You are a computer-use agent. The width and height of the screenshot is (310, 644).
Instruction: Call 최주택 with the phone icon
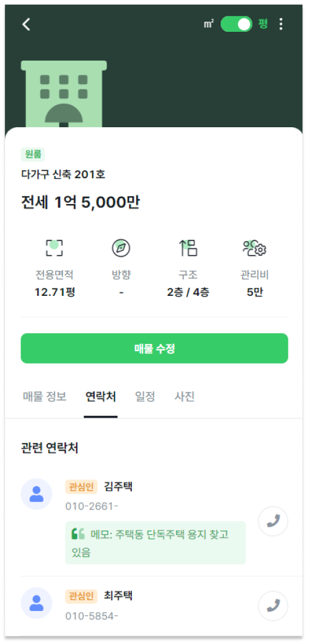[x=273, y=606]
